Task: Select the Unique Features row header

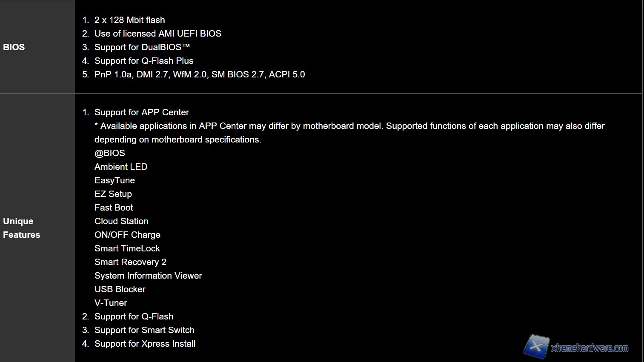Action: click(21, 228)
